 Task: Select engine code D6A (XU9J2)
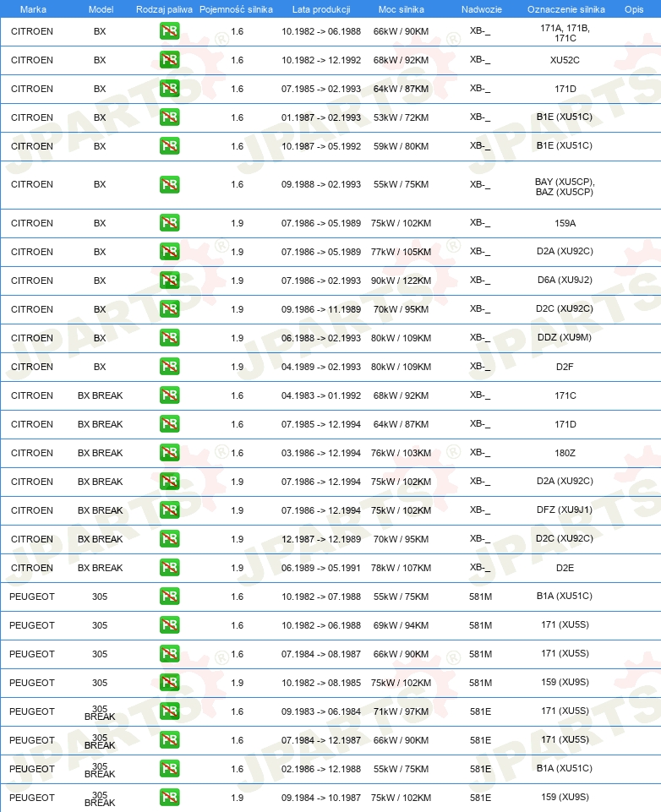[x=565, y=281]
